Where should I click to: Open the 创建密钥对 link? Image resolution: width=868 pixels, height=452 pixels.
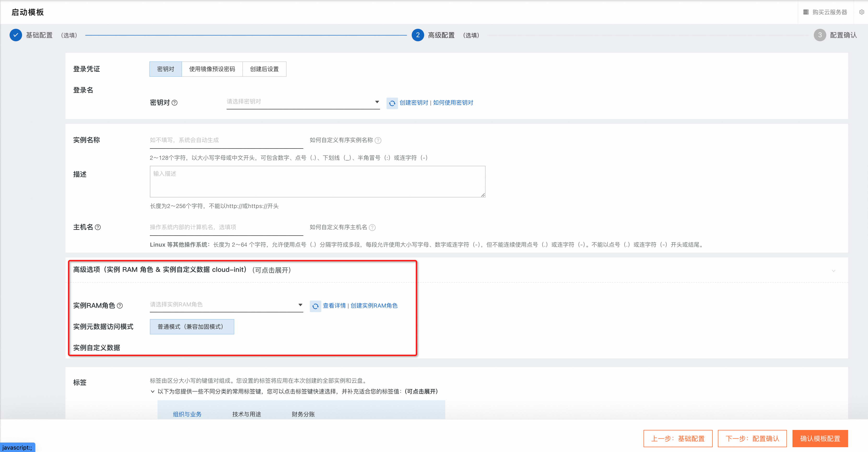tap(413, 103)
